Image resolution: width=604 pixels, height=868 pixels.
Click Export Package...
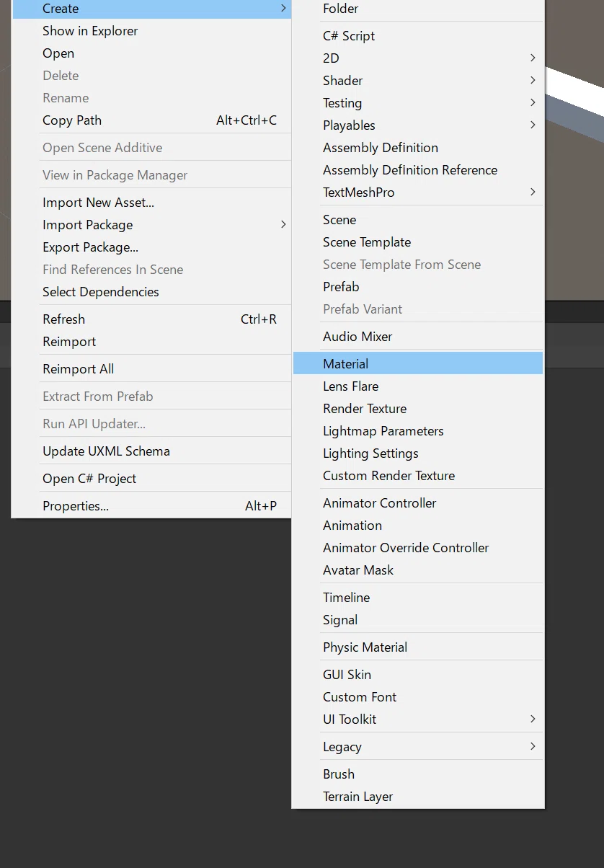(151, 247)
